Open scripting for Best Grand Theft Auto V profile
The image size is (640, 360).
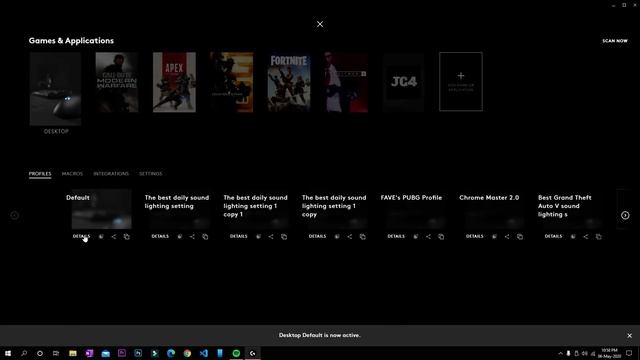[573, 236]
